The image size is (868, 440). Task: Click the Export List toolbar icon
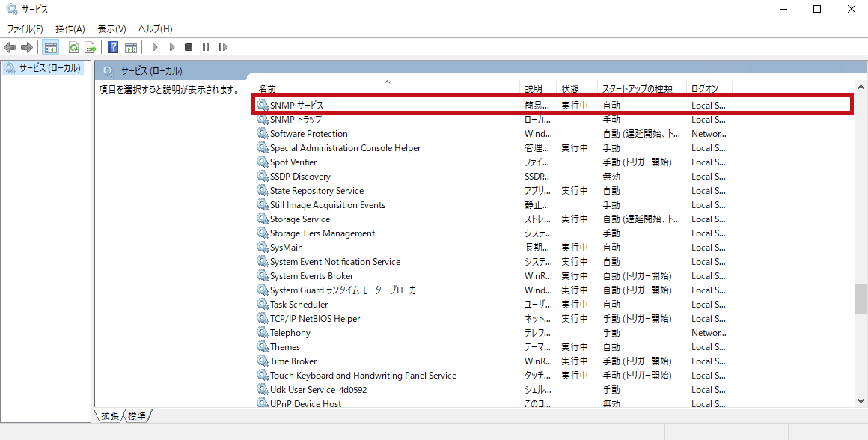coord(91,48)
